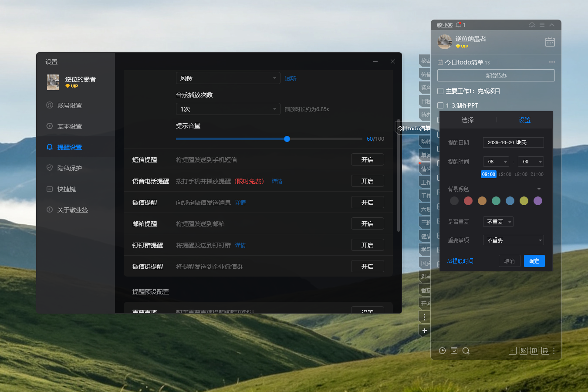Open the 账 accounting tool icon
588x392 pixels.
pos(524,351)
